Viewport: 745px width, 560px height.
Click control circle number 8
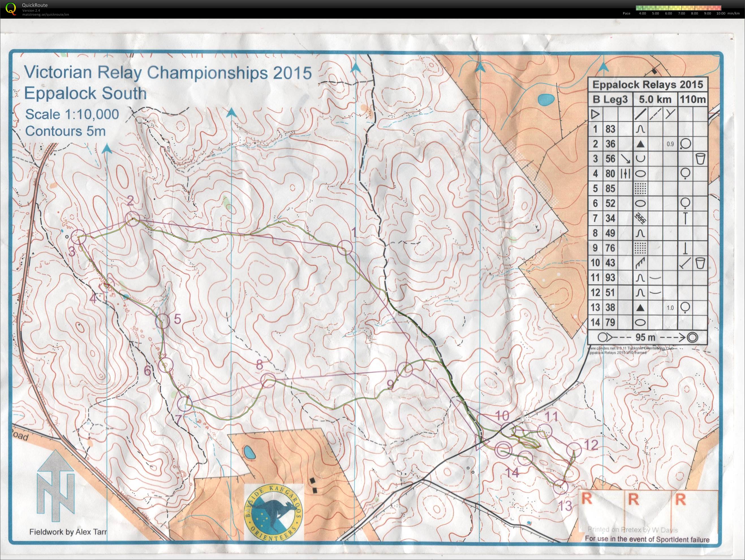pos(268,380)
